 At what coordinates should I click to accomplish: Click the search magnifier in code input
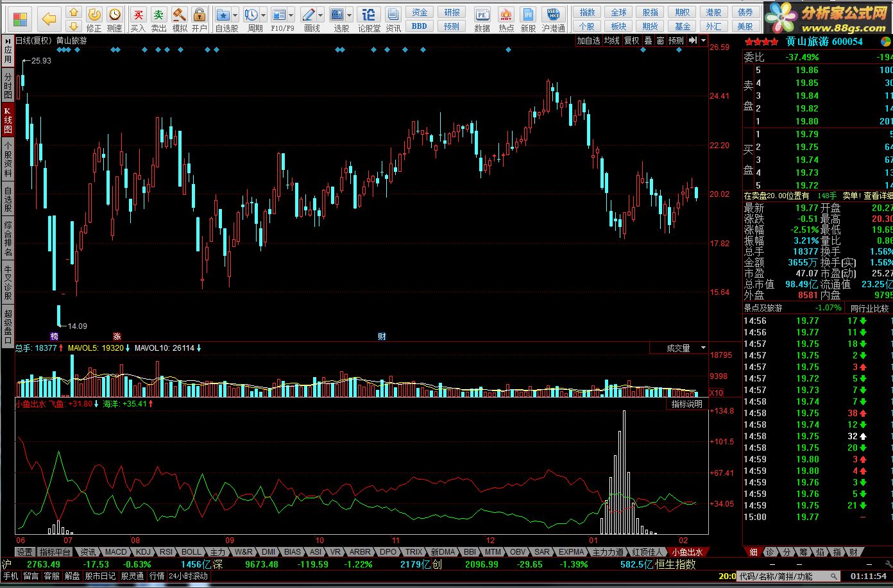pyautogui.click(x=834, y=576)
